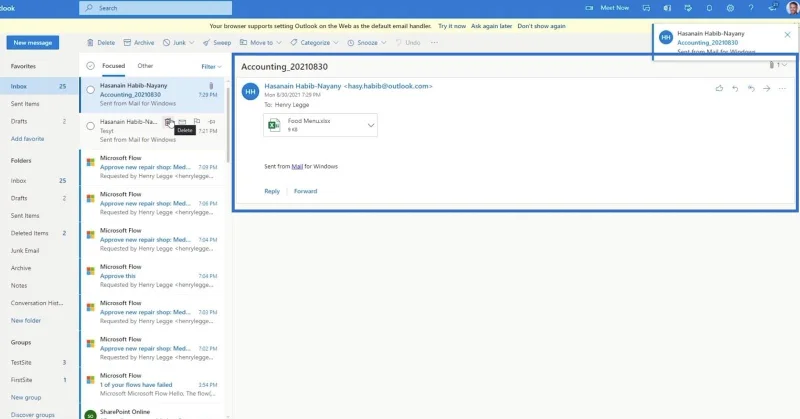Click Try it now in the banner
Screen dimensions: 800x419
coord(452,26)
